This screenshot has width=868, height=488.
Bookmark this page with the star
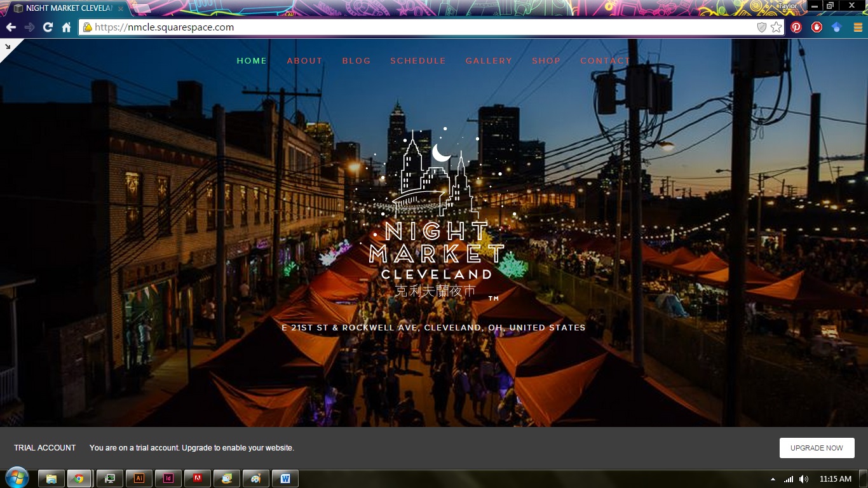[x=776, y=27]
